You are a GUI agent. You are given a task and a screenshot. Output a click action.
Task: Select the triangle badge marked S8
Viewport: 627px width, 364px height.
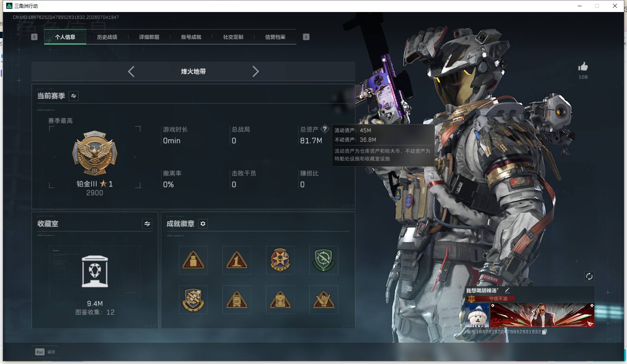(x=237, y=300)
